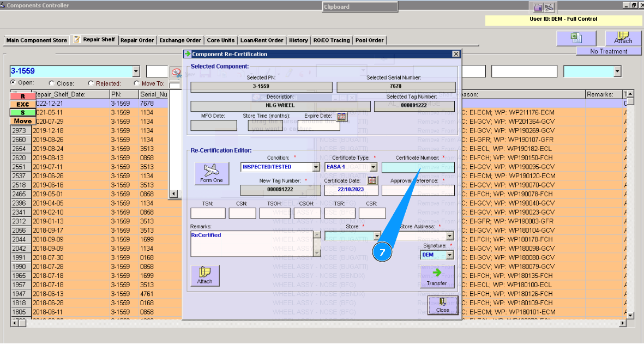Click the Close door button in the dialog
644x345 pixels.
442,305
